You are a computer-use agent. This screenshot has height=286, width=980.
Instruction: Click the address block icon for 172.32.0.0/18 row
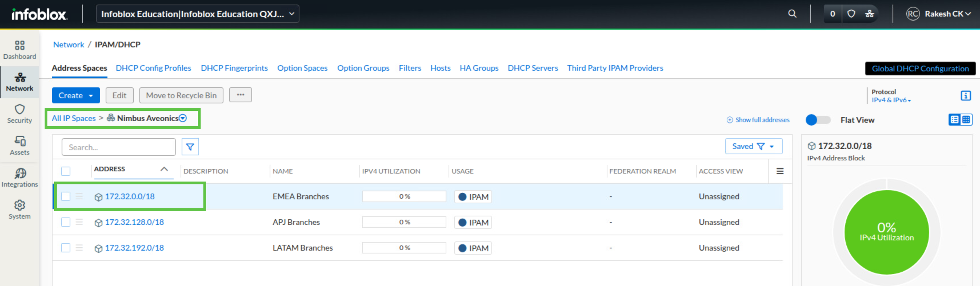click(99, 197)
